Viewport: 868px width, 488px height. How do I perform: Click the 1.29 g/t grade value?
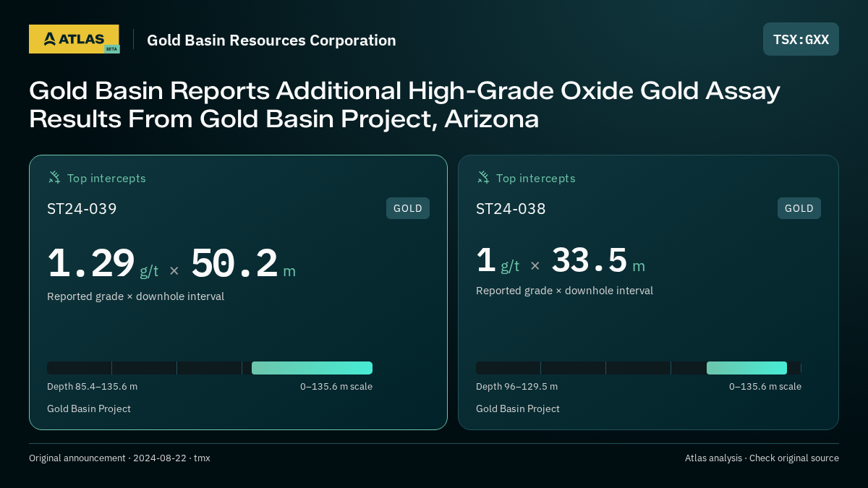point(103,264)
